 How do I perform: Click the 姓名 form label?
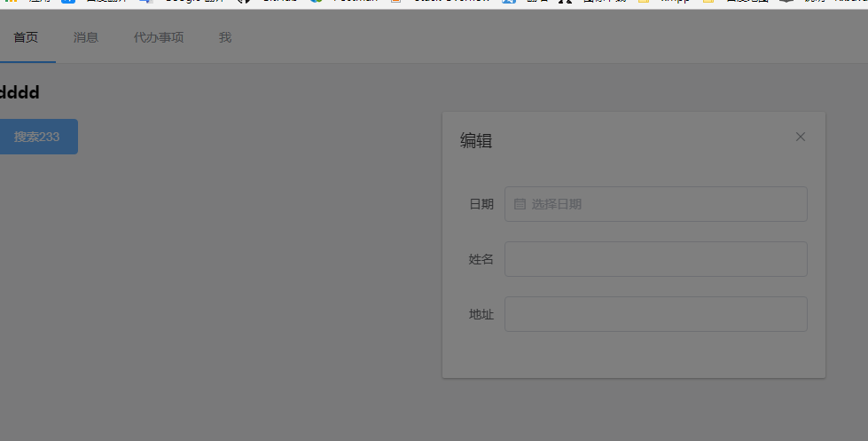point(481,259)
